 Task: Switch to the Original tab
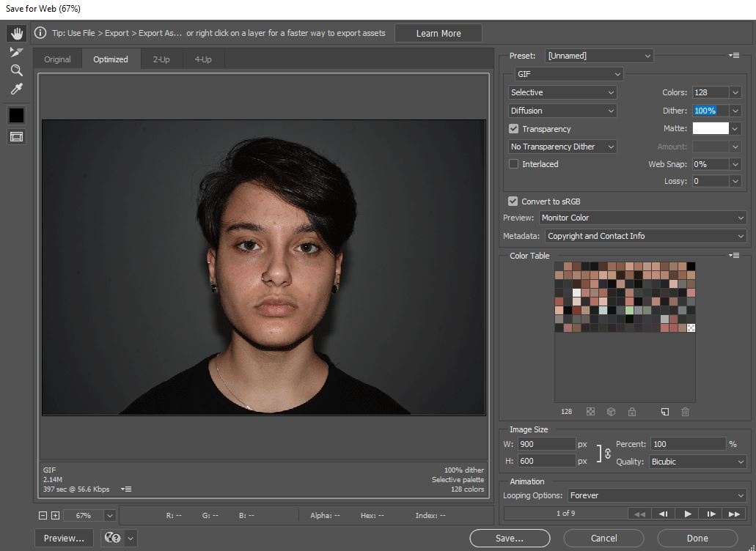[x=57, y=59]
